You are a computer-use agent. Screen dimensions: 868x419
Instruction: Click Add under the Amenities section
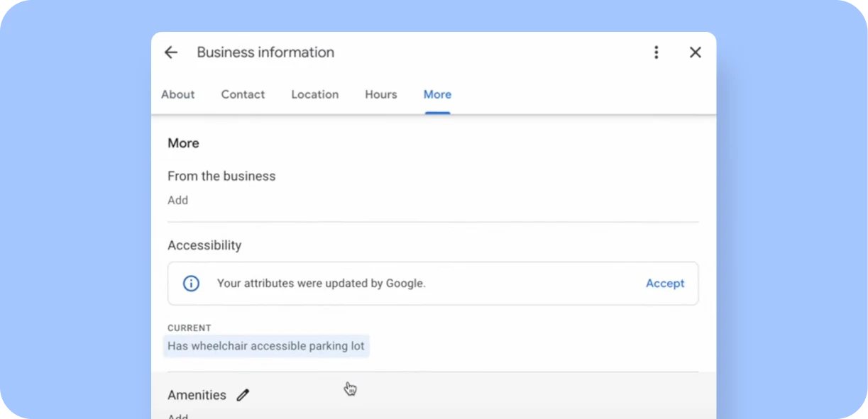click(x=177, y=415)
